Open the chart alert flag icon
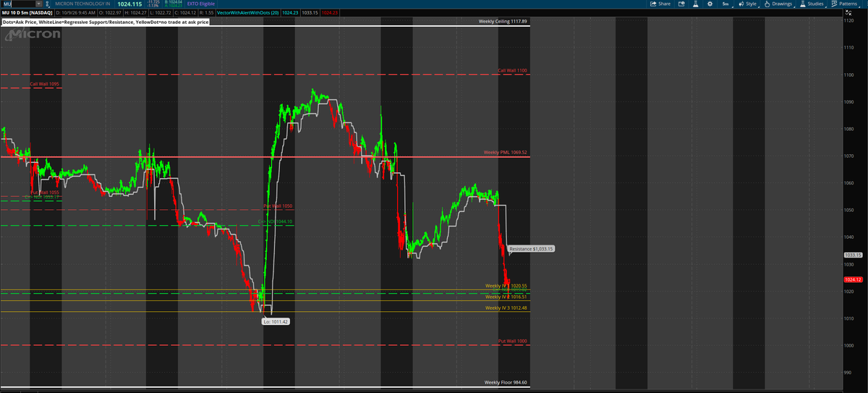This screenshot has height=393, width=868. coord(681,4)
